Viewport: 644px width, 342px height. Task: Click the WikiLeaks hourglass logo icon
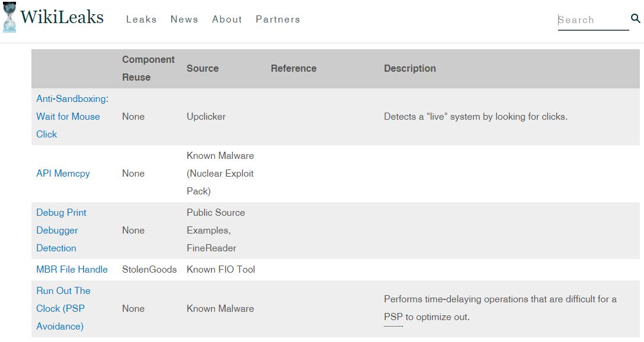(x=9, y=17)
